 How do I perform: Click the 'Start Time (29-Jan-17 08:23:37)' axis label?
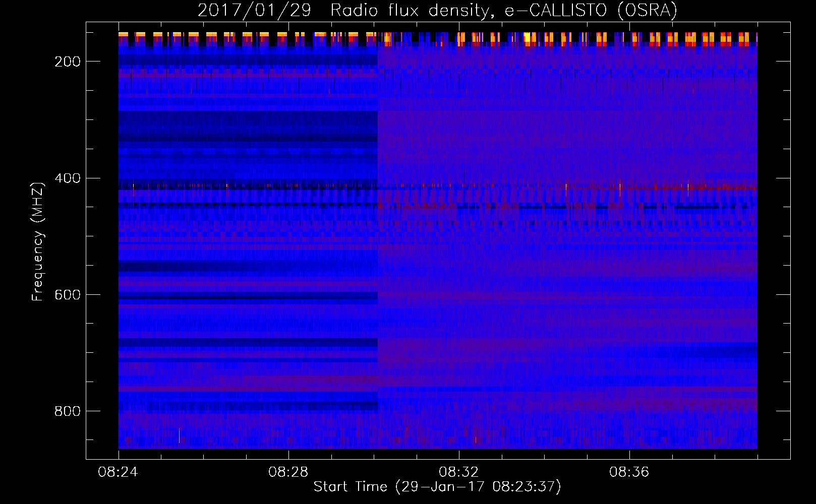[437, 487]
